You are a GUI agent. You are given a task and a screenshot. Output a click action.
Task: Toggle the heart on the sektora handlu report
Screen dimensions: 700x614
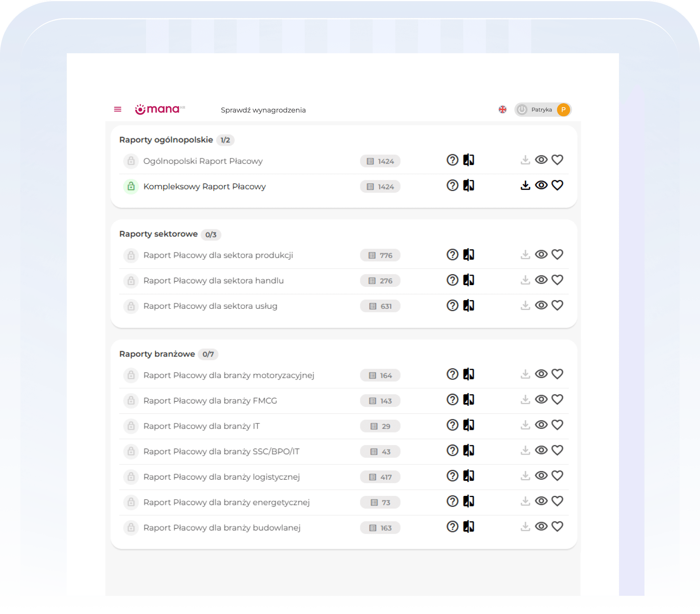[557, 280]
